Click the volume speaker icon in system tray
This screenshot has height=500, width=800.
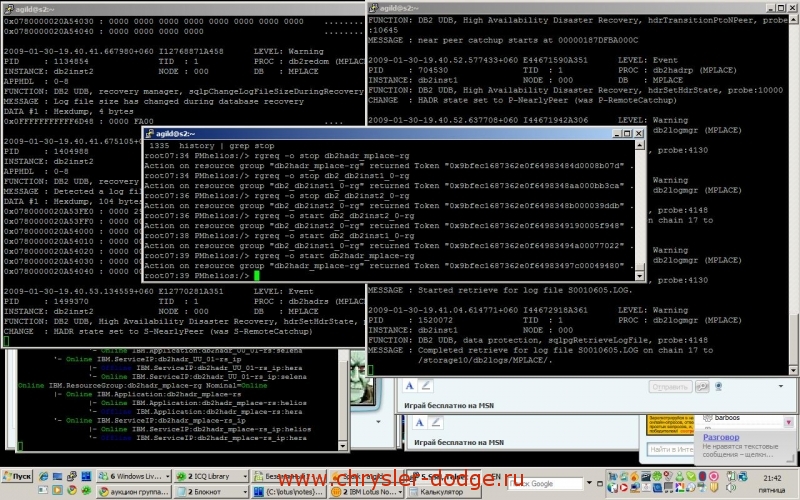[731, 488]
